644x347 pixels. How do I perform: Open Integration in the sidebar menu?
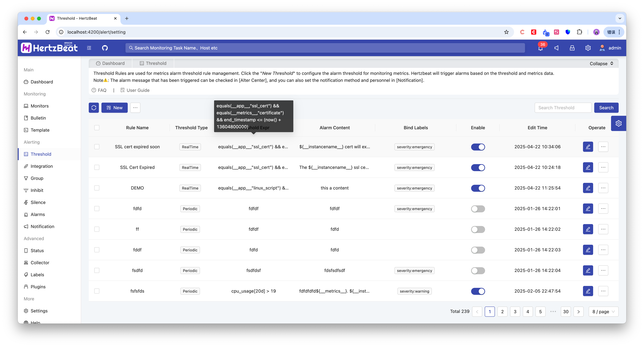click(42, 166)
